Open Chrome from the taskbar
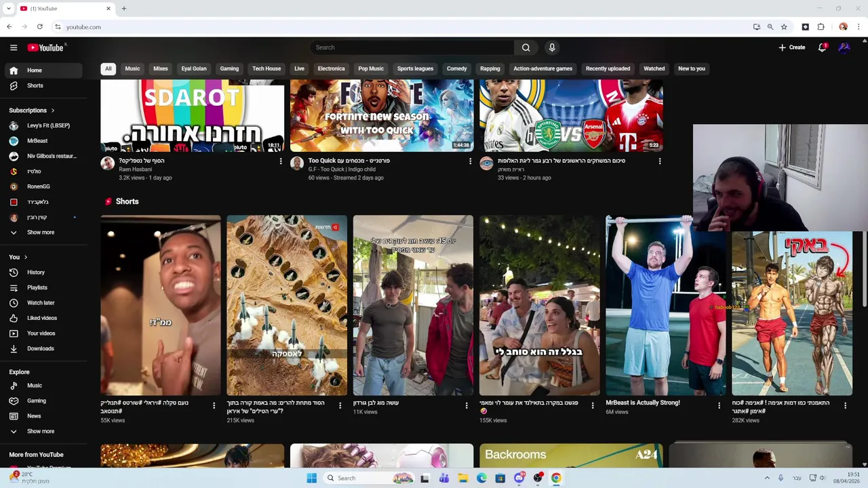868x488 pixels. [x=556, y=478]
